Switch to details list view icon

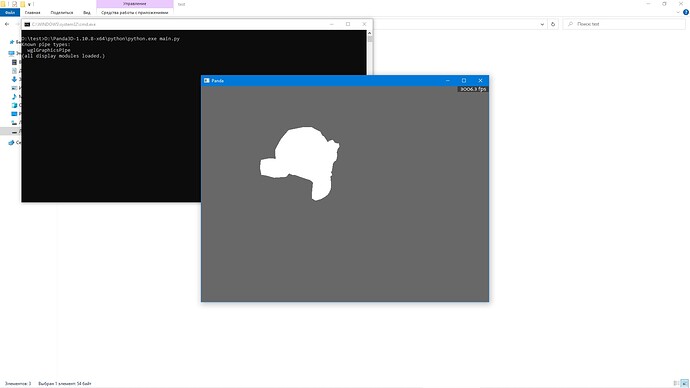(x=677, y=384)
